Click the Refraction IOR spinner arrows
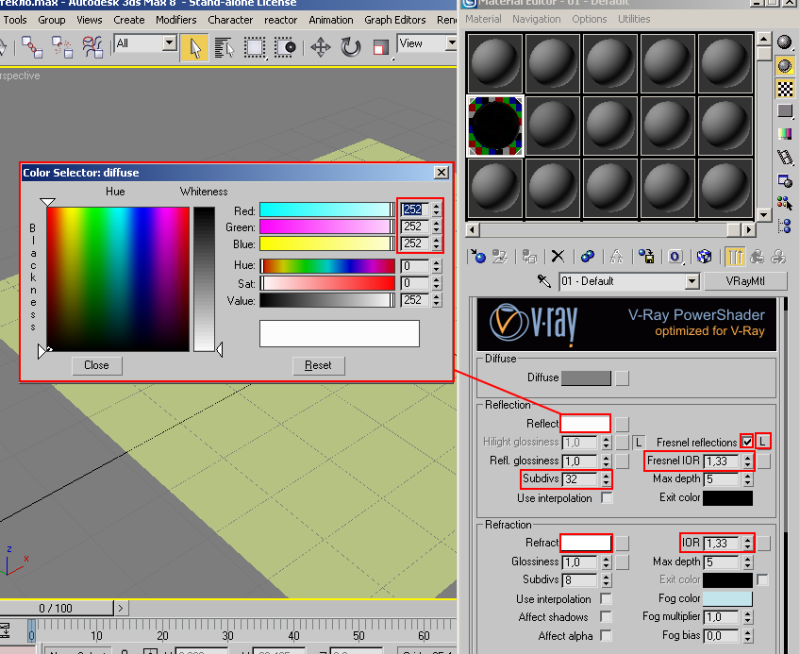 click(x=747, y=543)
